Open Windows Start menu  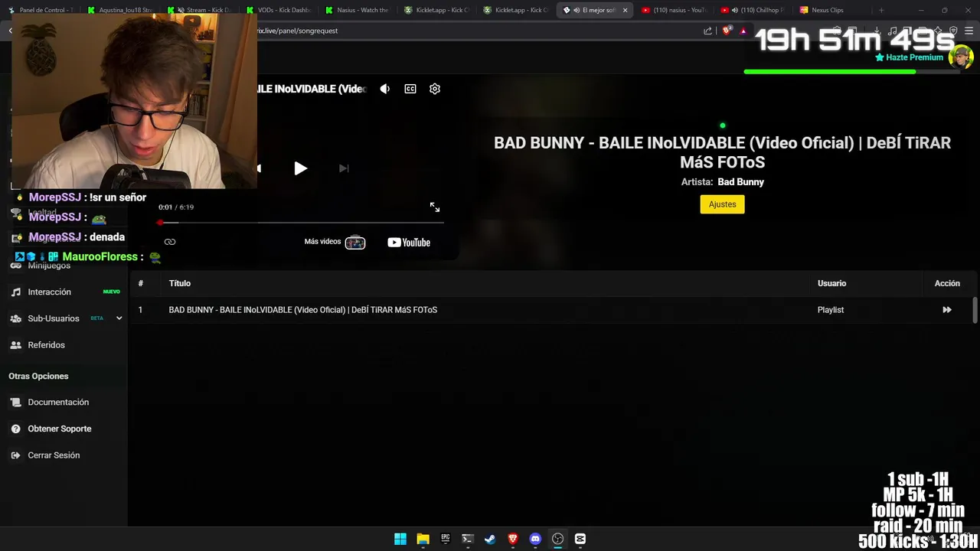click(400, 539)
